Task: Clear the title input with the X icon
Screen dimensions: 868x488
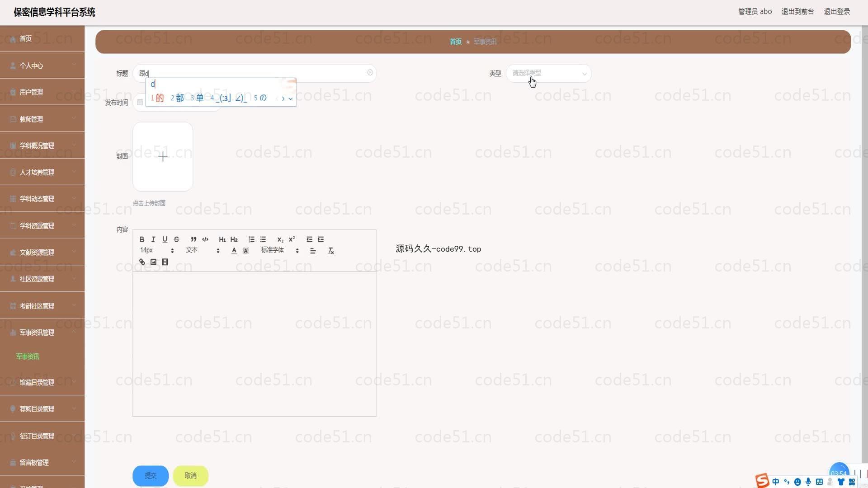Action: coord(370,73)
